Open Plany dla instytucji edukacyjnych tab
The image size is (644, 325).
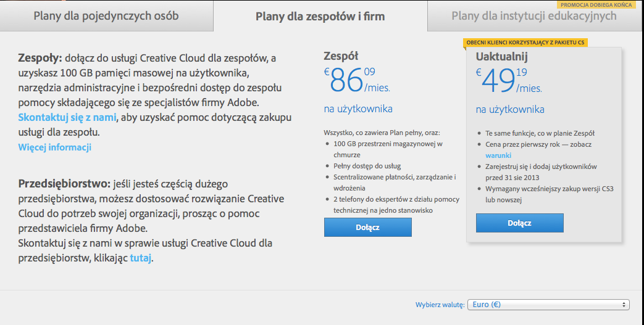534,16
